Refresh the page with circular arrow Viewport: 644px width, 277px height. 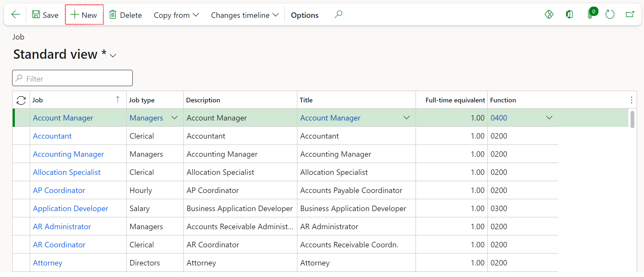coord(610,14)
